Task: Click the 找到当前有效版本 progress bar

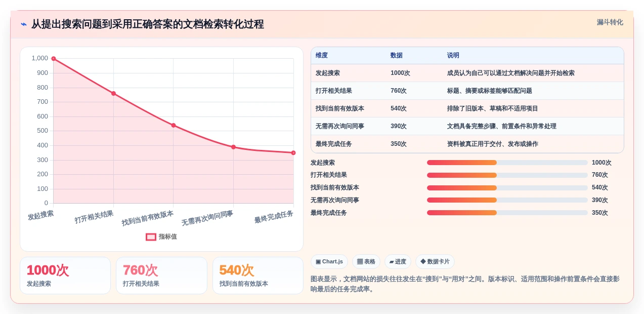Action: click(x=507, y=188)
